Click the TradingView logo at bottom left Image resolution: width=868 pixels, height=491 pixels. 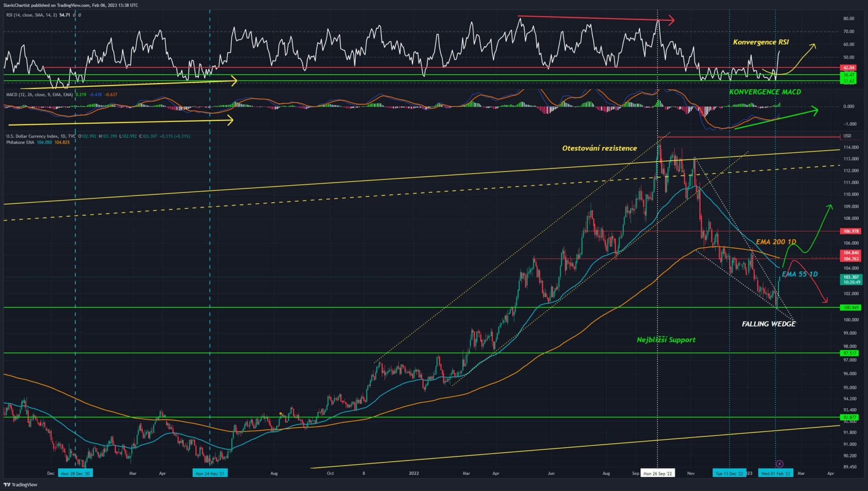coord(20,484)
